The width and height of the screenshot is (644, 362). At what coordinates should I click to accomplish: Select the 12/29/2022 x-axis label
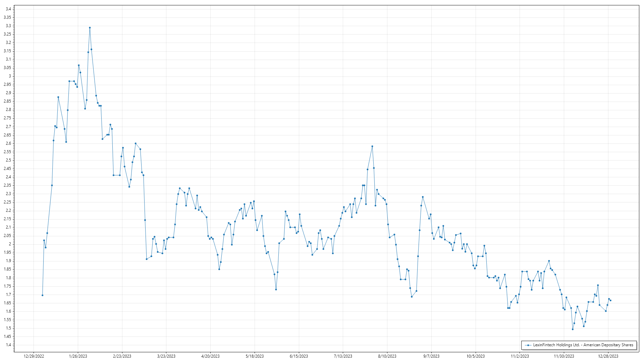click(34, 356)
